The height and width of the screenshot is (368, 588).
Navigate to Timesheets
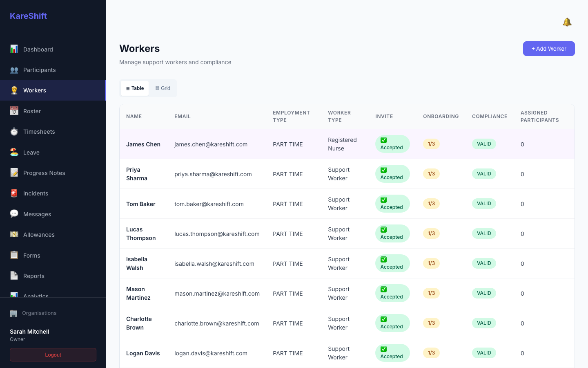point(53,132)
